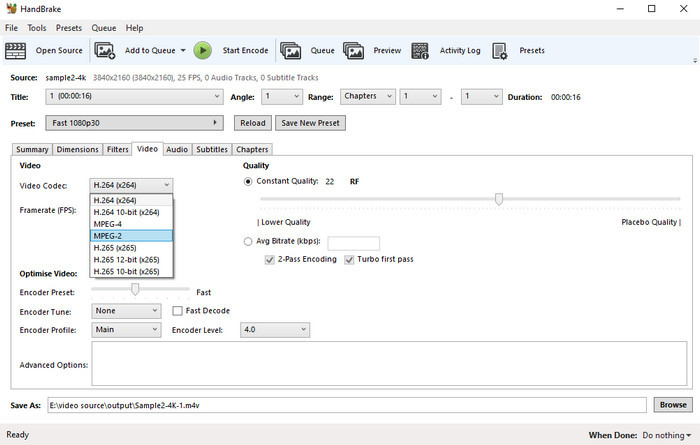This screenshot has height=445, width=700.
Task: Open the Presets menu
Action: (69, 28)
